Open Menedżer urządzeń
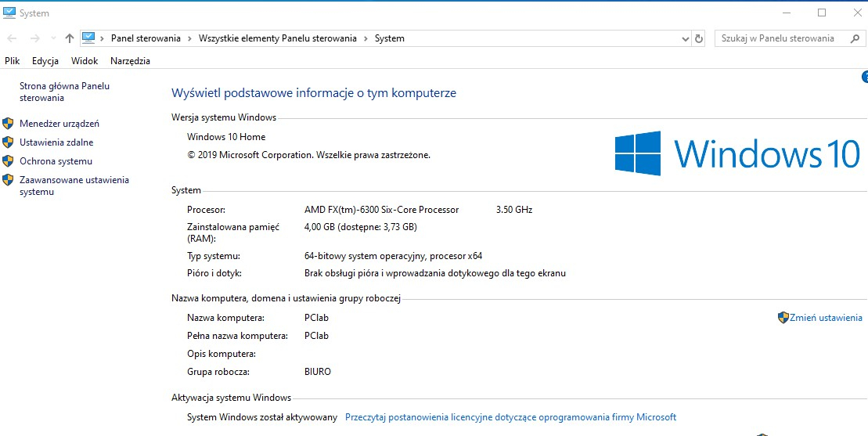Screen dimensions: 868x436 coord(59,124)
